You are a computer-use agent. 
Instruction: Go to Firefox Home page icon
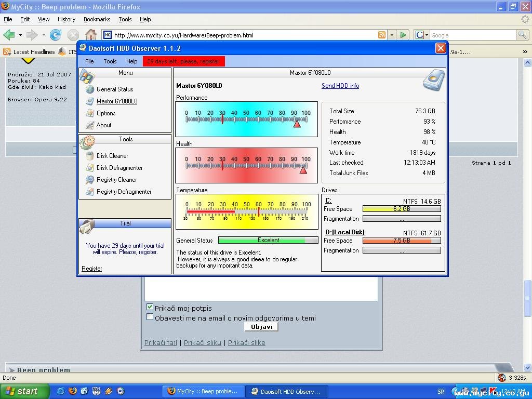[x=90, y=35]
